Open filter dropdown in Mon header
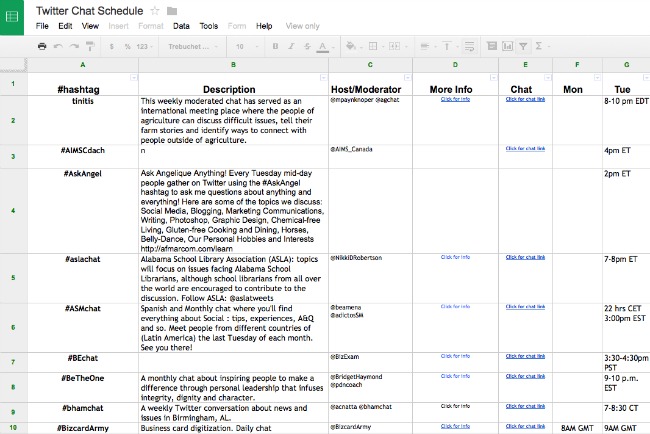The image size is (650, 434). tap(597, 78)
